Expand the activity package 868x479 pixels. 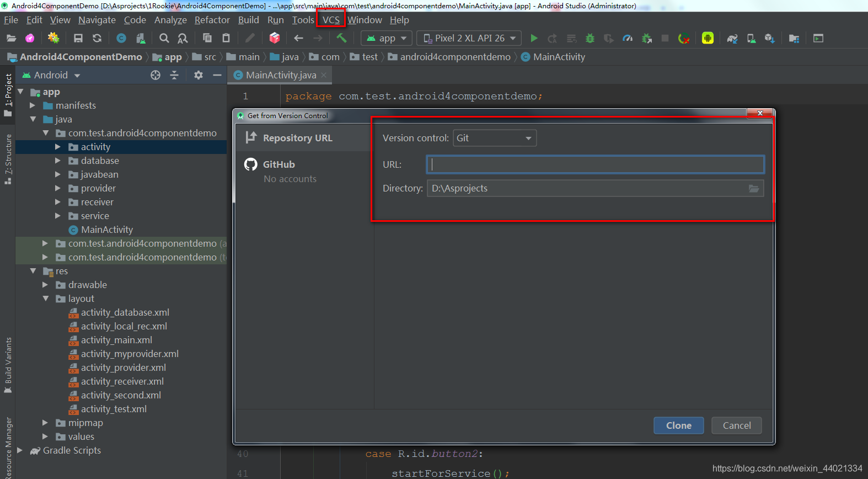point(58,147)
